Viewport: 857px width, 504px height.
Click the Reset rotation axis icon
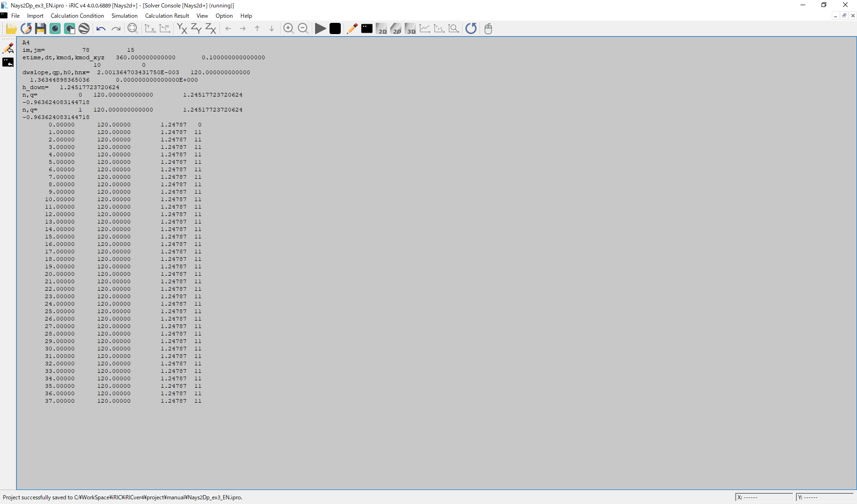click(x=150, y=28)
